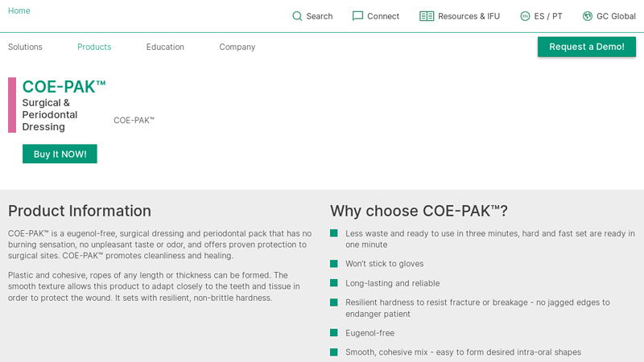Open the Education menu
Screen dimensions: 644x362
pyautogui.click(x=165, y=47)
